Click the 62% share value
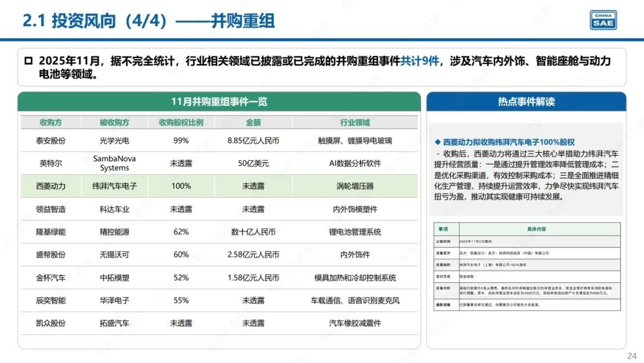Image resolution: width=644 pixels, height=363 pixels. point(181,232)
